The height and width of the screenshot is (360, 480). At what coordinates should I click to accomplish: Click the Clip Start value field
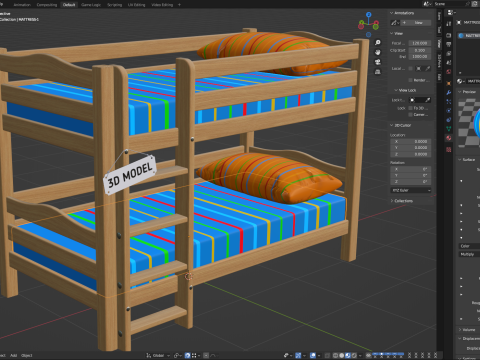419,50
